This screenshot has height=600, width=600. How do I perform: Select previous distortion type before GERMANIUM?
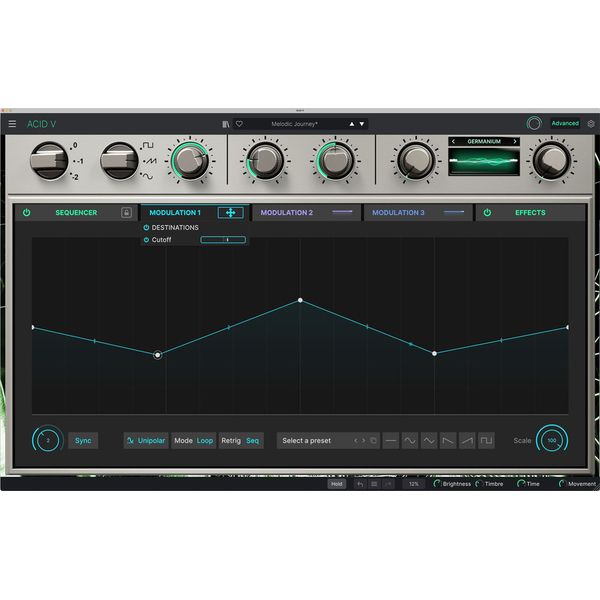[x=453, y=142]
